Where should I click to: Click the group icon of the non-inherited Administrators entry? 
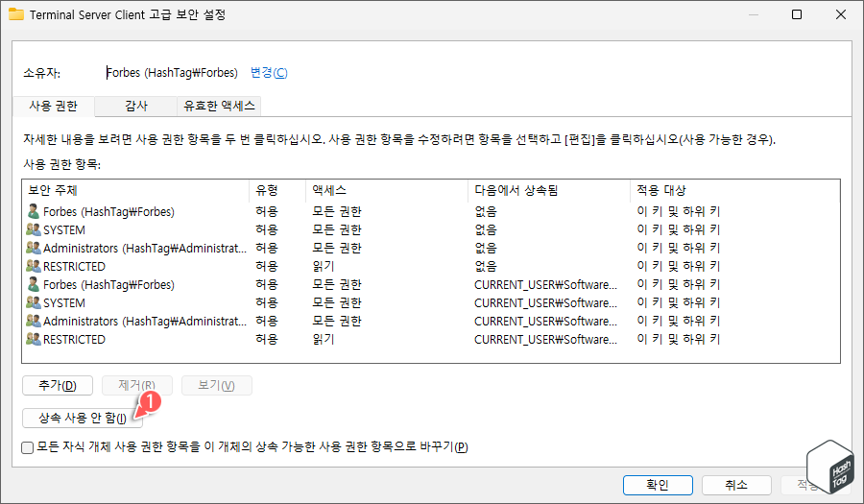[34, 248]
